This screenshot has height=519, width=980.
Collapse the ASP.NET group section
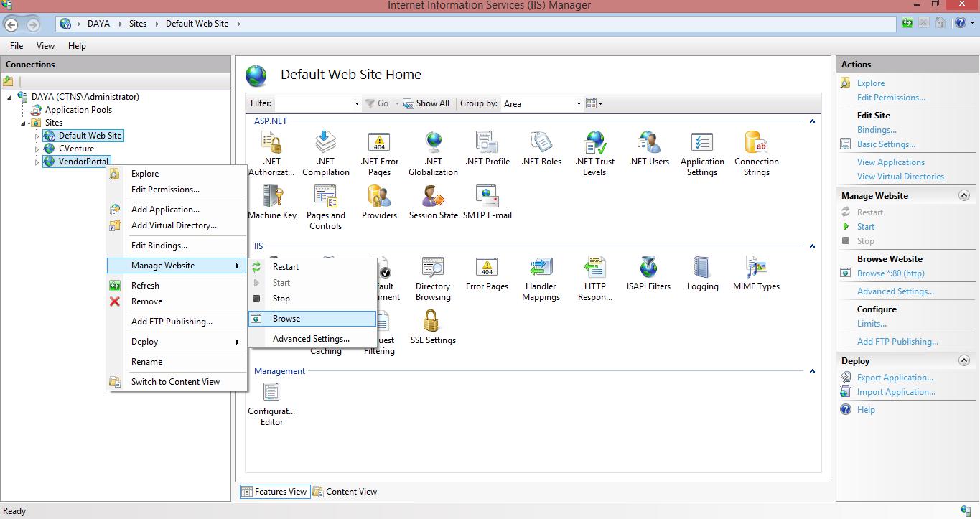(812, 121)
